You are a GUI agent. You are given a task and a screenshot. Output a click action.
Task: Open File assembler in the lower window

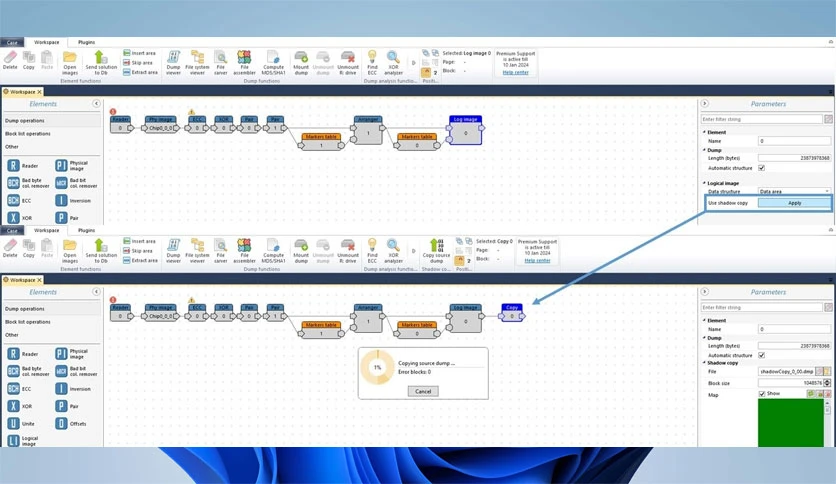click(x=244, y=251)
